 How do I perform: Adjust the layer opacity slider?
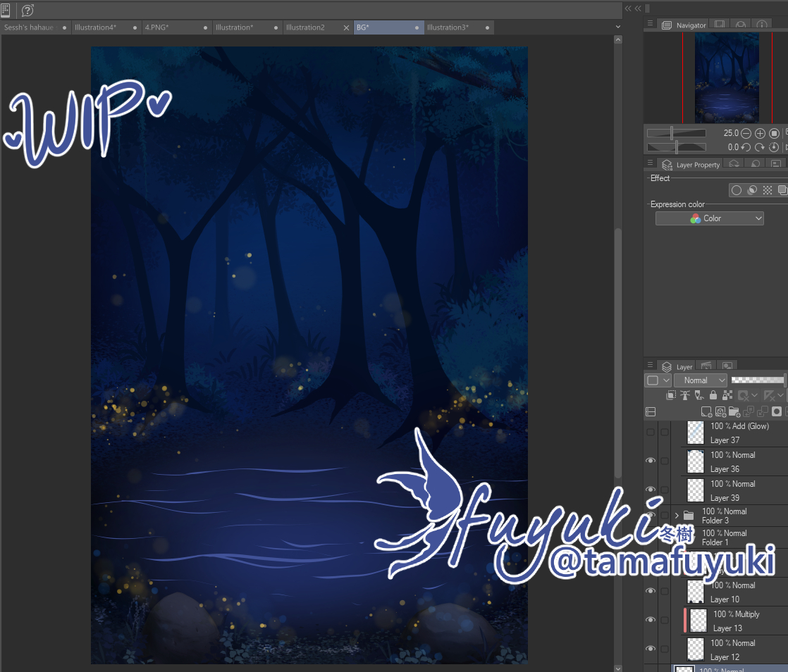pos(758,380)
